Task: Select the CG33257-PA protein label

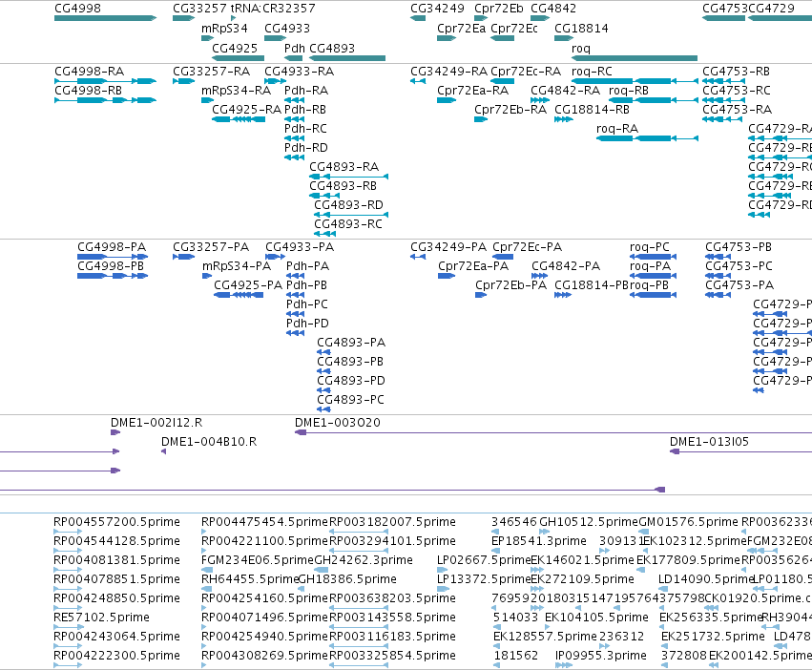Action: click(x=211, y=246)
